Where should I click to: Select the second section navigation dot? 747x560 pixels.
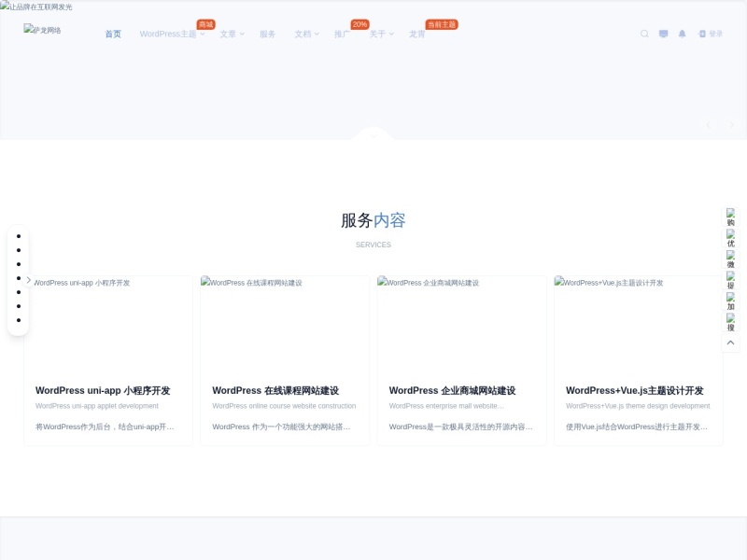pyautogui.click(x=19, y=250)
